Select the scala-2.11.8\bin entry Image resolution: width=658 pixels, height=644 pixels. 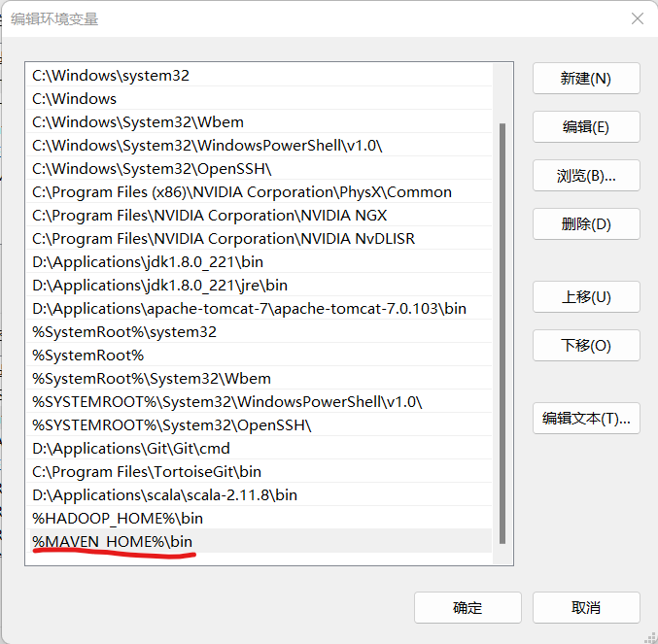(x=260, y=495)
